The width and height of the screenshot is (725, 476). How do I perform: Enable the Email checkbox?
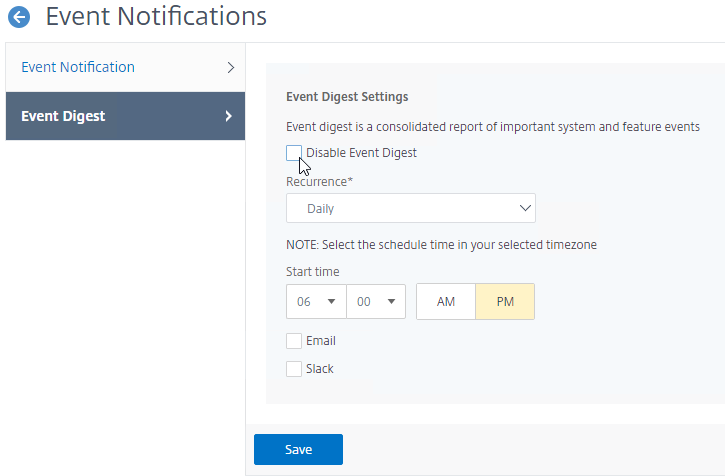(294, 341)
